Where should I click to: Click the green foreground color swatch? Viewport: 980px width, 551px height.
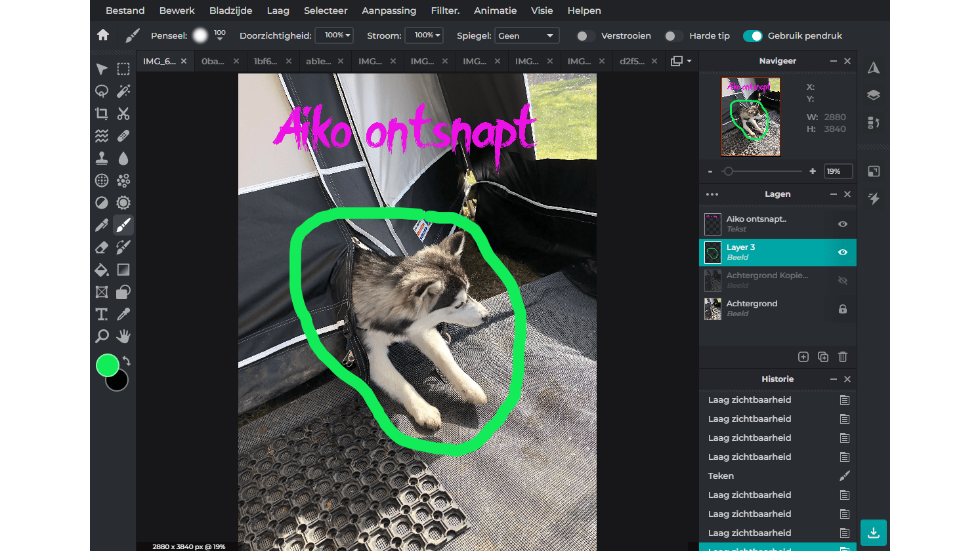[107, 365]
